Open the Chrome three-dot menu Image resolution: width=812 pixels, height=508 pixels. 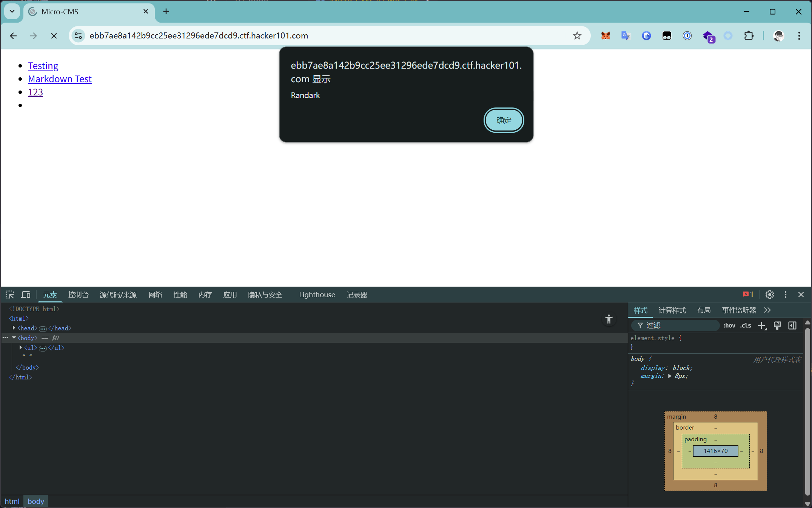[x=799, y=36]
